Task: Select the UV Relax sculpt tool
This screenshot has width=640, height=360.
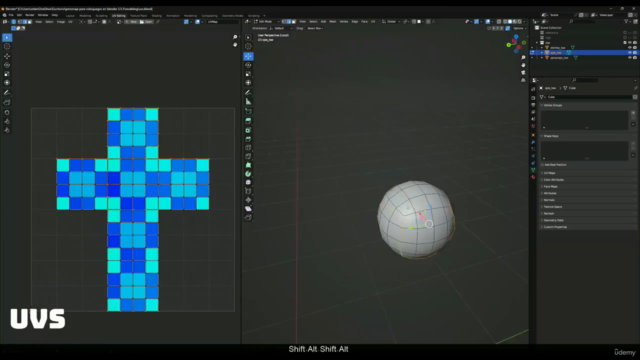Action: tap(7, 121)
